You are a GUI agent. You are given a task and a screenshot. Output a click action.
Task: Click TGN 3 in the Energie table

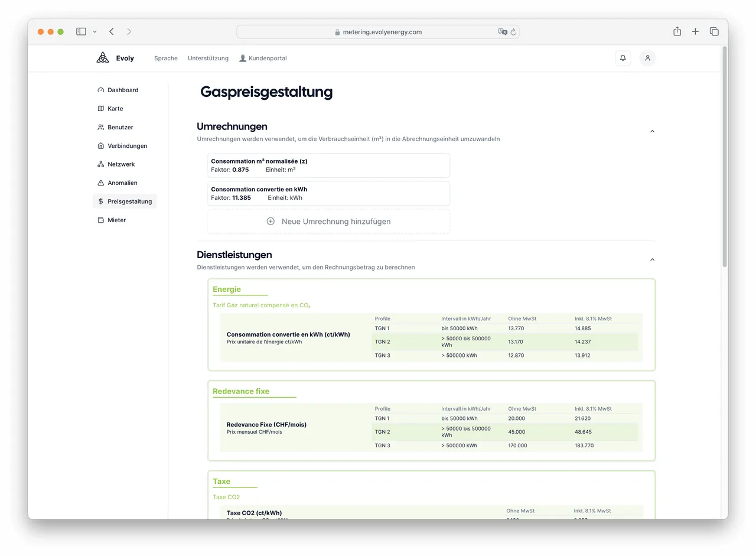coord(382,356)
